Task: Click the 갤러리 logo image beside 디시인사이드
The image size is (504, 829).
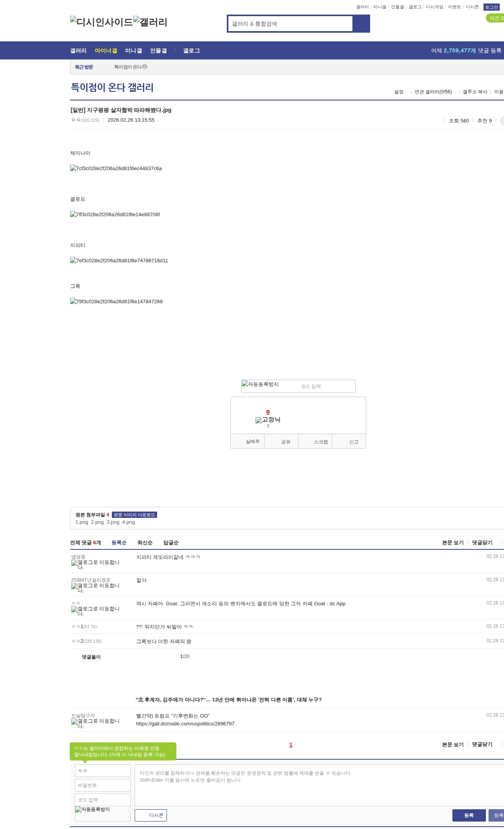Action: (150, 22)
